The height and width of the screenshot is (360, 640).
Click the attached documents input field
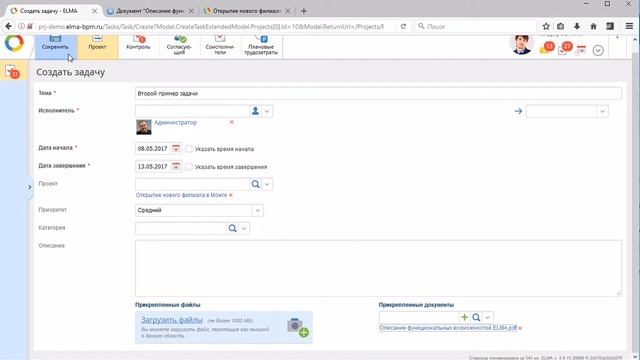point(419,317)
